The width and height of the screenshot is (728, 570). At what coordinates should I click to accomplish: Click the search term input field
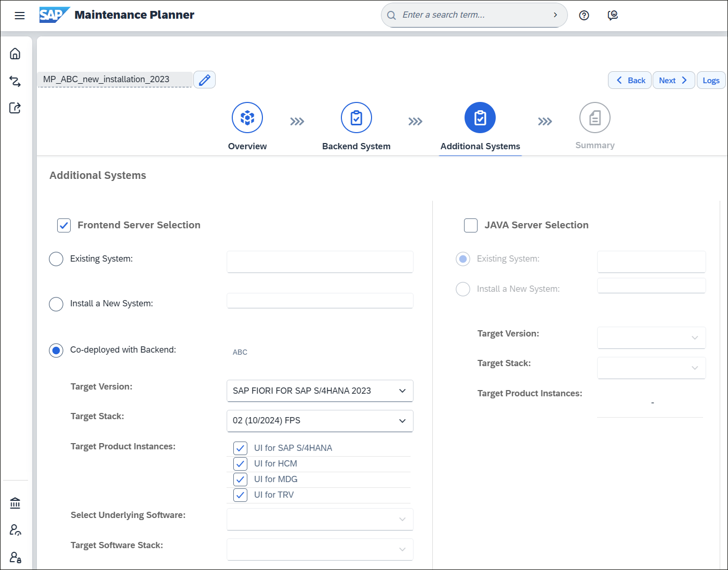[x=473, y=15]
